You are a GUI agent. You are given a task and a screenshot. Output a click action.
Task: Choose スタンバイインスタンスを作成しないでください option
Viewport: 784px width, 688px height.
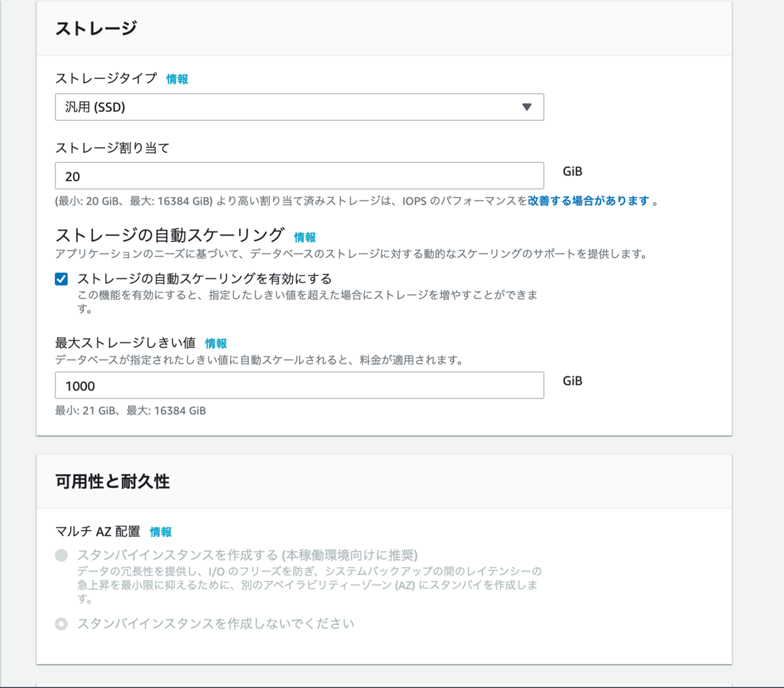point(61,624)
